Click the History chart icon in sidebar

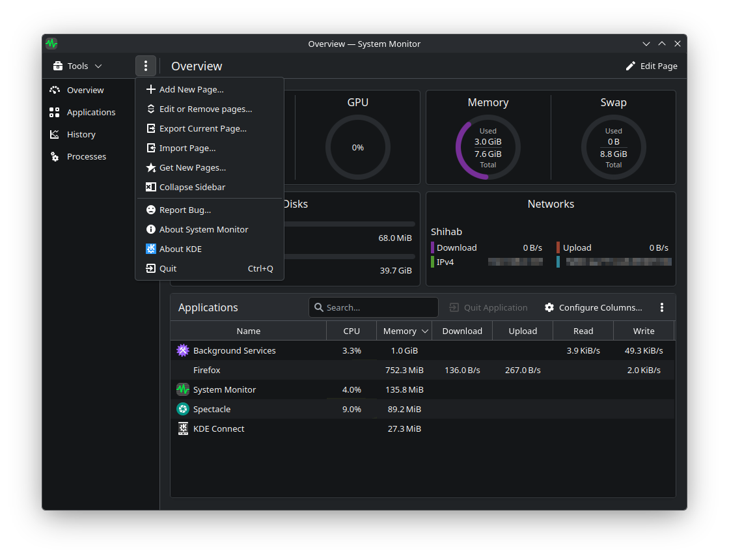(55, 134)
